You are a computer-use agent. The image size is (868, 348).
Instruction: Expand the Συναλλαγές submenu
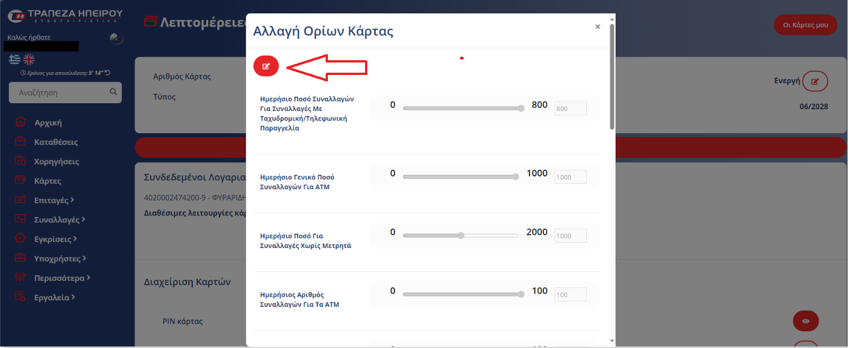pyautogui.click(x=59, y=219)
